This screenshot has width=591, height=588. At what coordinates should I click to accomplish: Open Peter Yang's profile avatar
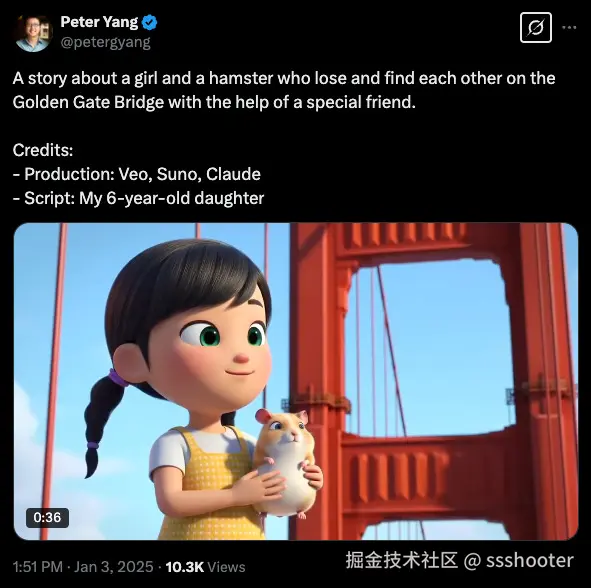click(32, 33)
